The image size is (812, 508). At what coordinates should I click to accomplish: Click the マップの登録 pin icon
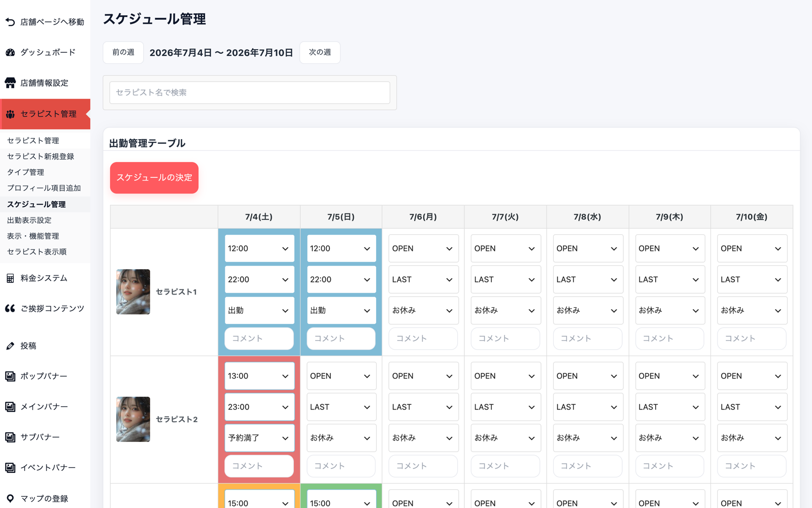click(10, 498)
